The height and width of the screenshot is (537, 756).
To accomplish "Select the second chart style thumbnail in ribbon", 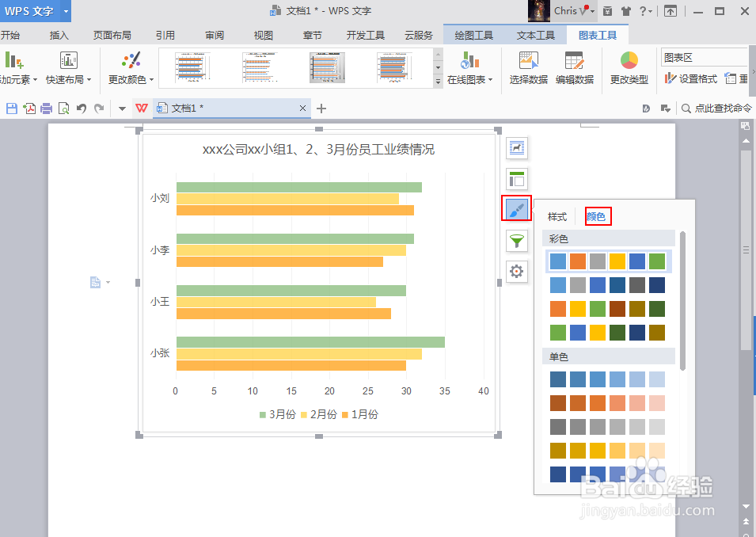I will point(260,67).
